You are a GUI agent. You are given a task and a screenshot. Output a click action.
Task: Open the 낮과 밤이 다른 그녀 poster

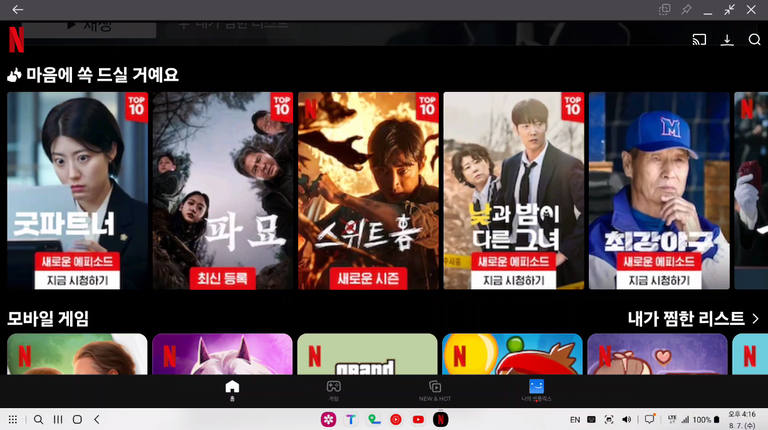coord(514,191)
